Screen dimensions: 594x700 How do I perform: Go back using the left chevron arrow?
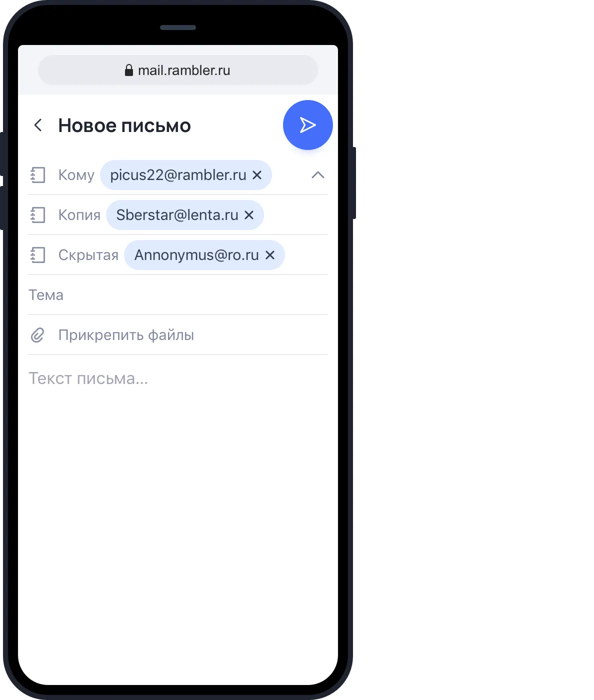point(38,125)
